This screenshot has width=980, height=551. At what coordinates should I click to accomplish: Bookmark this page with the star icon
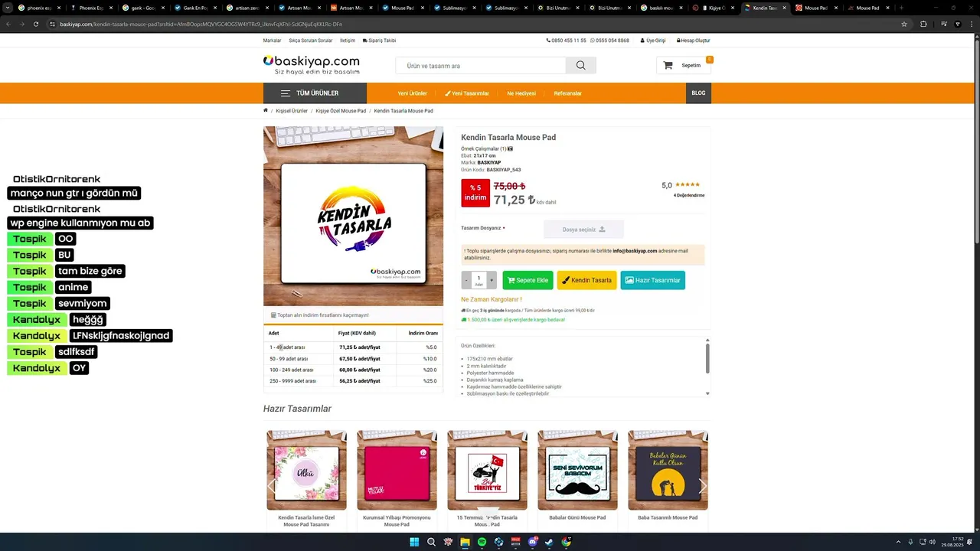(x=904, y=24)
